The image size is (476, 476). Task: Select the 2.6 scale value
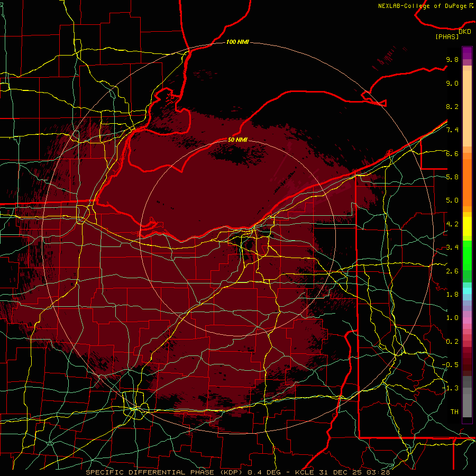pos(452,271)
